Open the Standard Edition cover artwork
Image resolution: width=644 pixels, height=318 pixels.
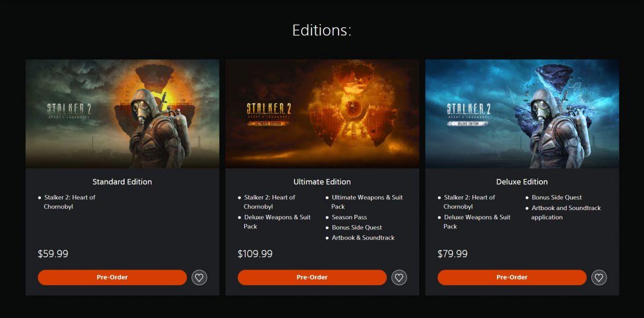[x=122, y=114]
